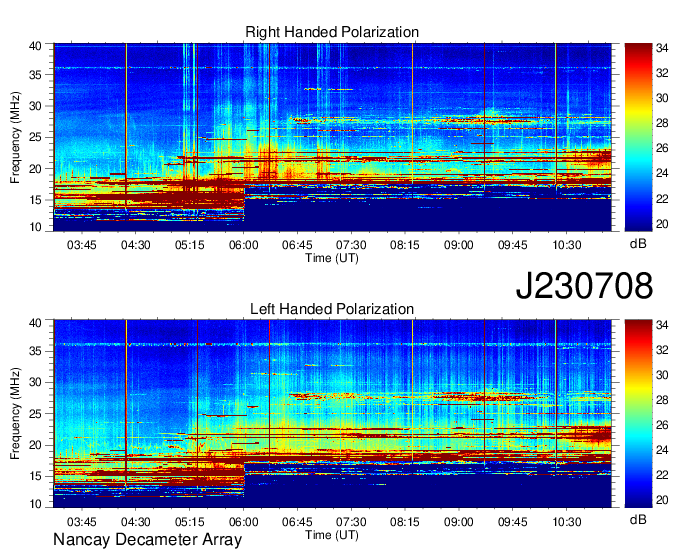This screenshot has height=552, width=680.
Task: Click the "Time (UT)" label under Left Handed plot
Action: pos(332,535)
